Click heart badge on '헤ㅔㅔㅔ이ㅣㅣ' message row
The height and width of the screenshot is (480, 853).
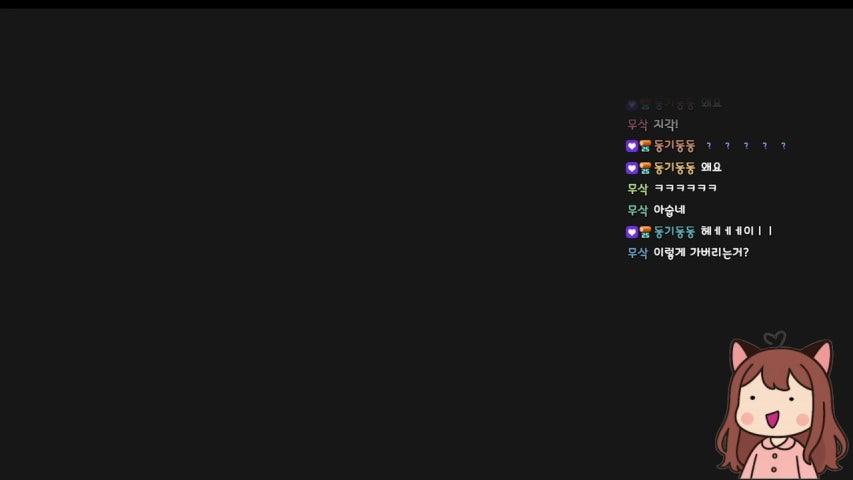[x=632, y=232]
